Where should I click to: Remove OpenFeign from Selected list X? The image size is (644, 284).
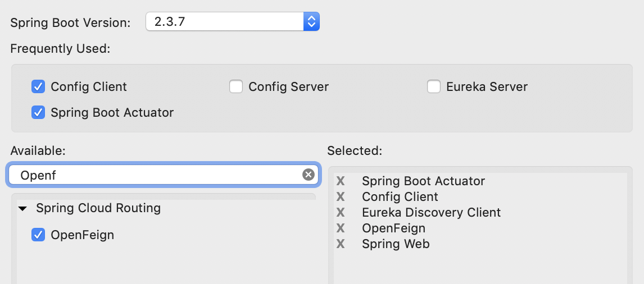click(x=340, y=228)
